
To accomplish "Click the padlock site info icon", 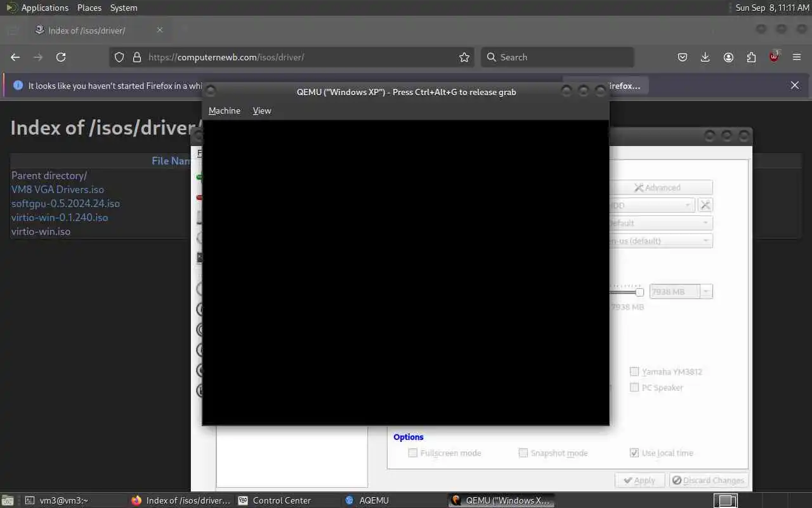I will tap(136, 57).
